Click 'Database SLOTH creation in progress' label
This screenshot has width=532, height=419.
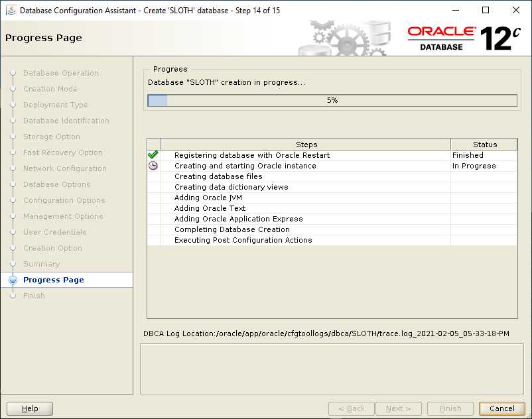coord(226,82)
